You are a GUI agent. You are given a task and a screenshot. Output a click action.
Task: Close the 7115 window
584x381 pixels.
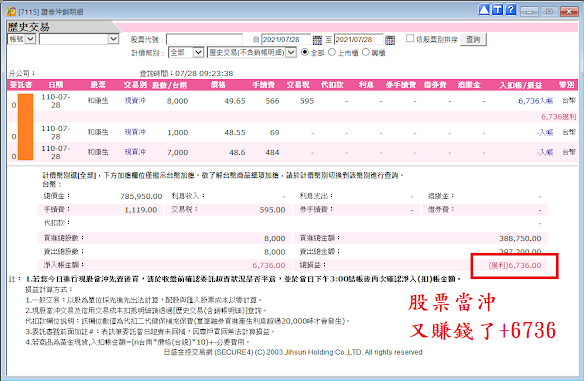pos(569,11)
